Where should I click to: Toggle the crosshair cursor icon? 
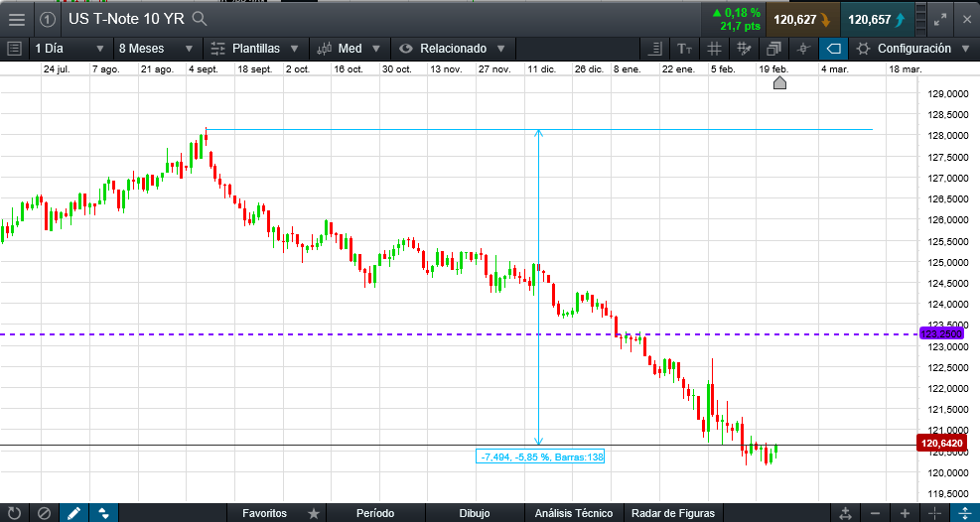tap(803, 49)
